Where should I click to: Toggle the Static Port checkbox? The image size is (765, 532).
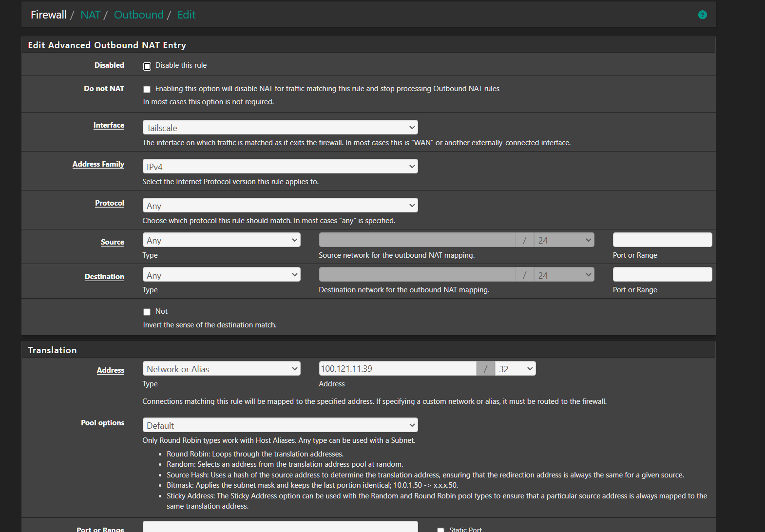point(440,530)
